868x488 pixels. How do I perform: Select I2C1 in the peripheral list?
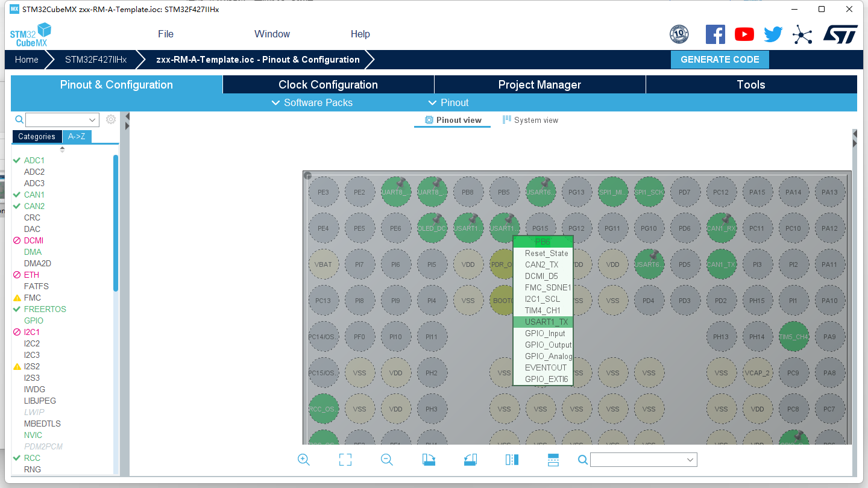tap(32, 332)
